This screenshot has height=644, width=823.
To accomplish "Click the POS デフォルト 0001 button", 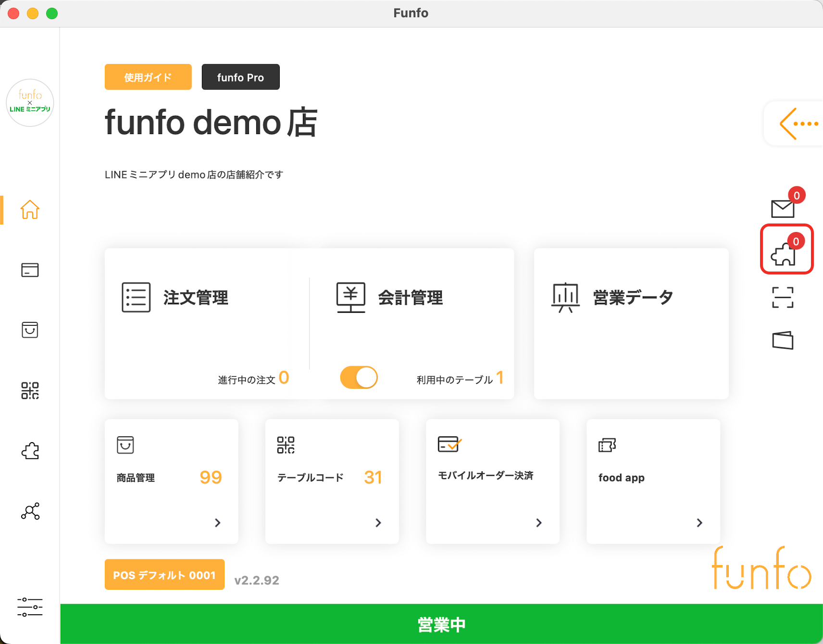I will [x=164, y=574].
